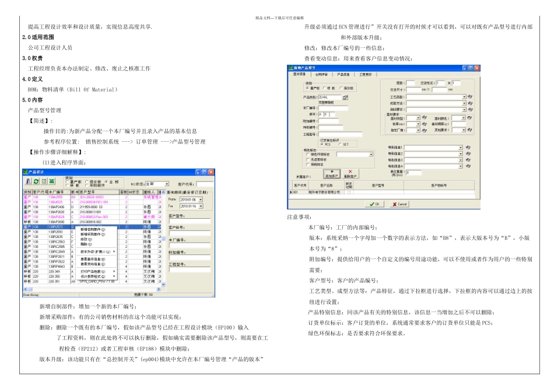Screen dimensions: 554x392
Task: Open settings icon next to 测试要求 dropdown
Action: pos(469,109)
